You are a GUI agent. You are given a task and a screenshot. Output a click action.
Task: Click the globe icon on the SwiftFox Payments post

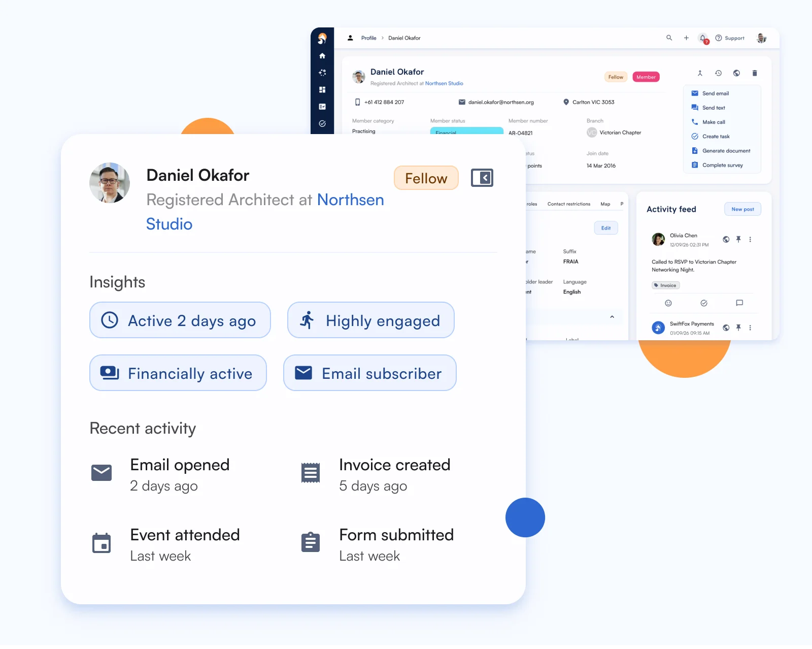point(726,328)
